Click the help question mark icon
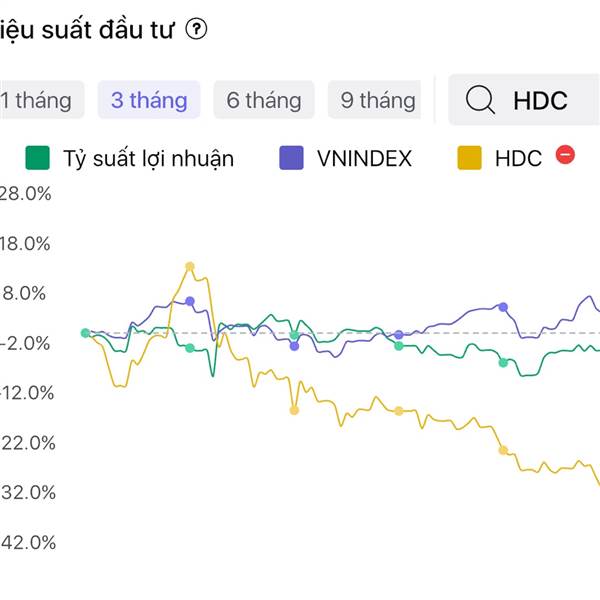 click(196, 30)
